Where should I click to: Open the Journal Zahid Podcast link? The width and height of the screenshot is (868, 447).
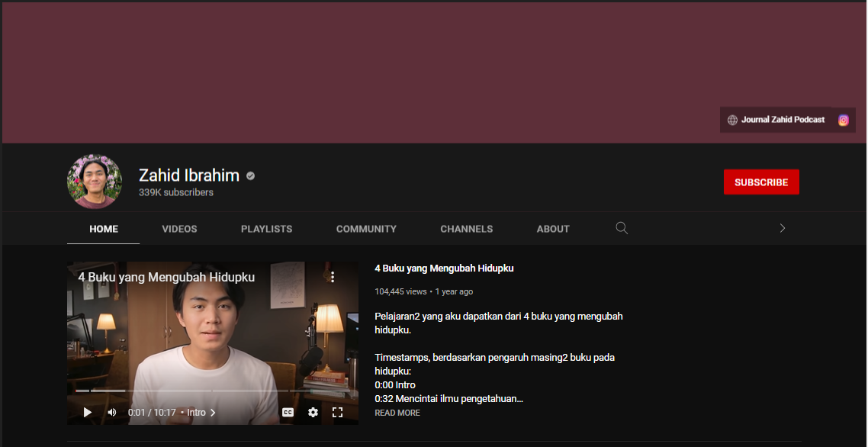coord(776,120)
